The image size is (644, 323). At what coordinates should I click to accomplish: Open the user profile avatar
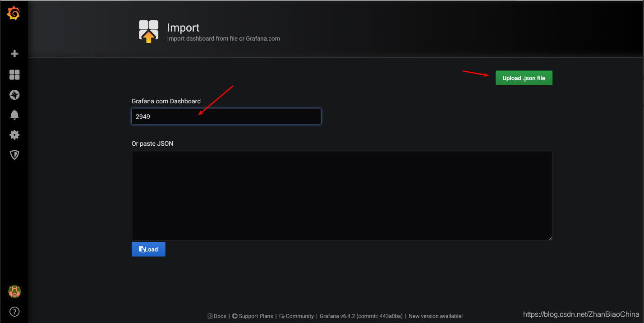tap(14, 291)
